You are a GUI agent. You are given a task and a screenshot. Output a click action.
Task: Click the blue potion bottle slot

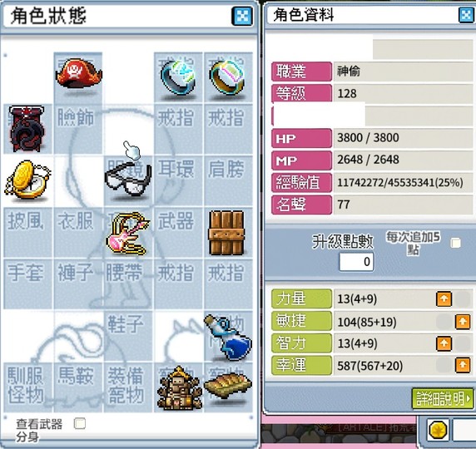tap(228, 337)
